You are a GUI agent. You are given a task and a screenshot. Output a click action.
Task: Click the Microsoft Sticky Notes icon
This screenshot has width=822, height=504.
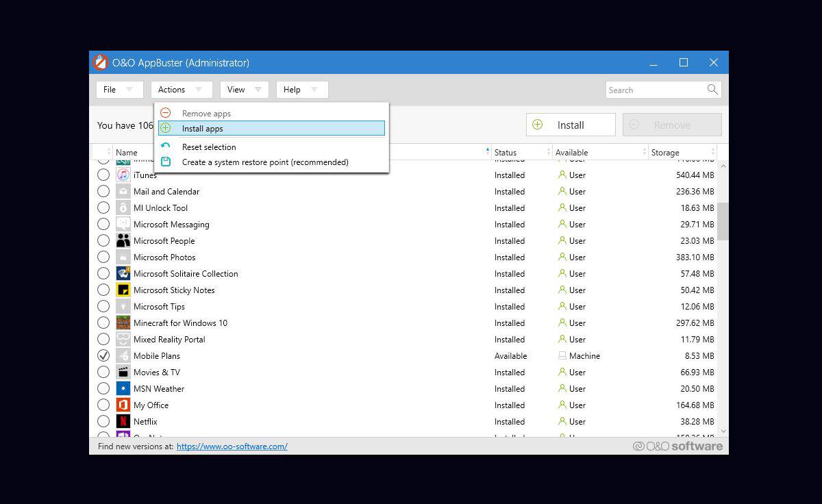point(123,290)
